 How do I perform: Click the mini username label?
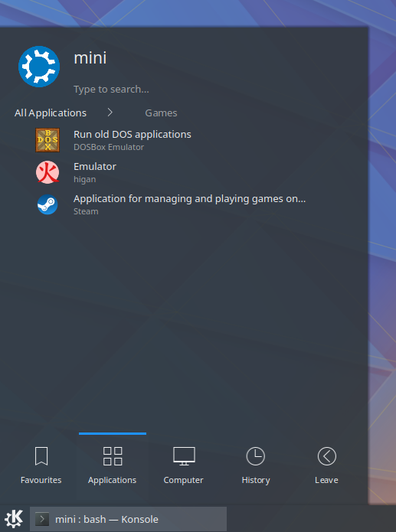(90, 57)
